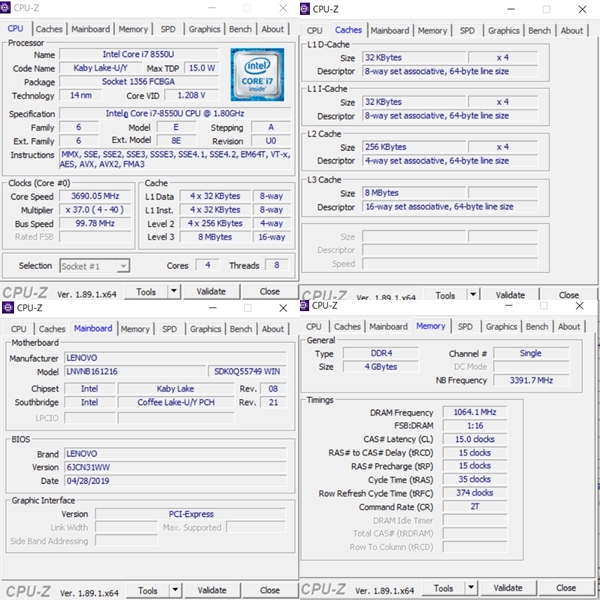This screenshot has width=600, height=600.
Task: Click Close button in Caches window
Action: 569,294
